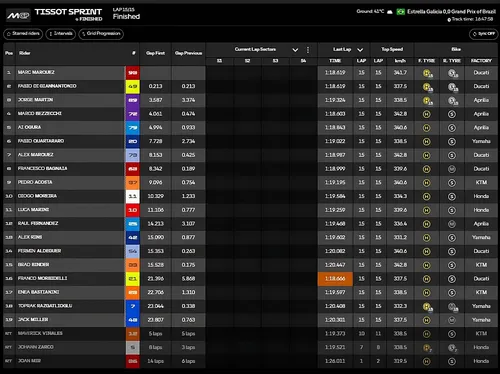Image resolution: width=500 pixels, height=374 pixels.
Task: Select the Francesco Bagnaia rider name
Action: click(42, 169)
